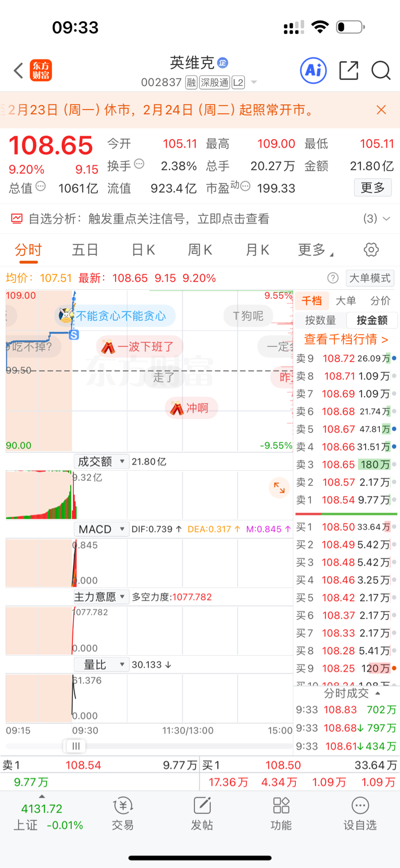
Task: Tap the 更多 button in the quote panel
Action: [x=373, y=188]
